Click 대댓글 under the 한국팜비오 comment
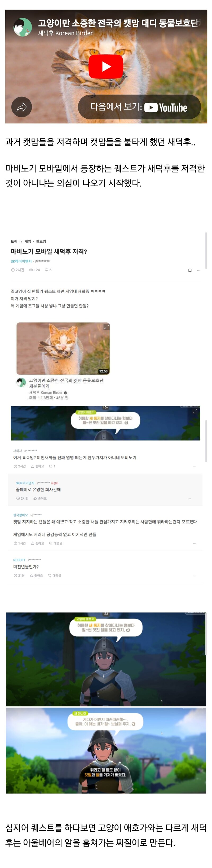This screenshot has width=212, height=868. 56,543
